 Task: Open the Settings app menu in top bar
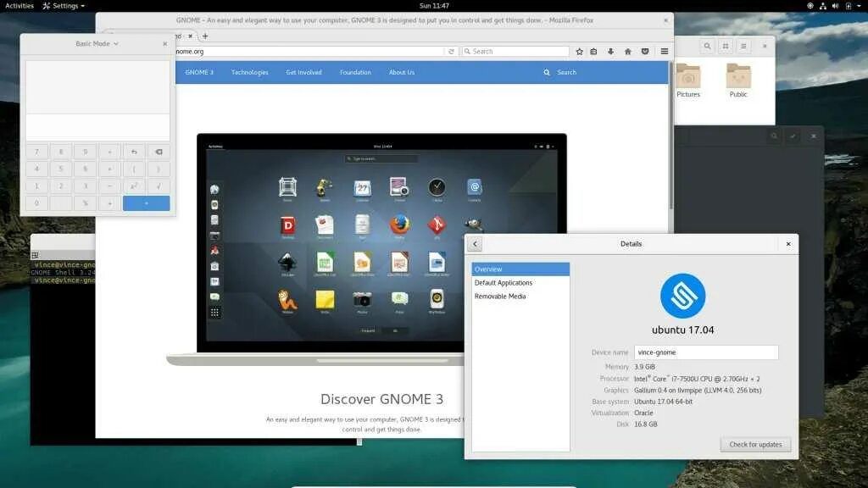(x=64, y=6)
